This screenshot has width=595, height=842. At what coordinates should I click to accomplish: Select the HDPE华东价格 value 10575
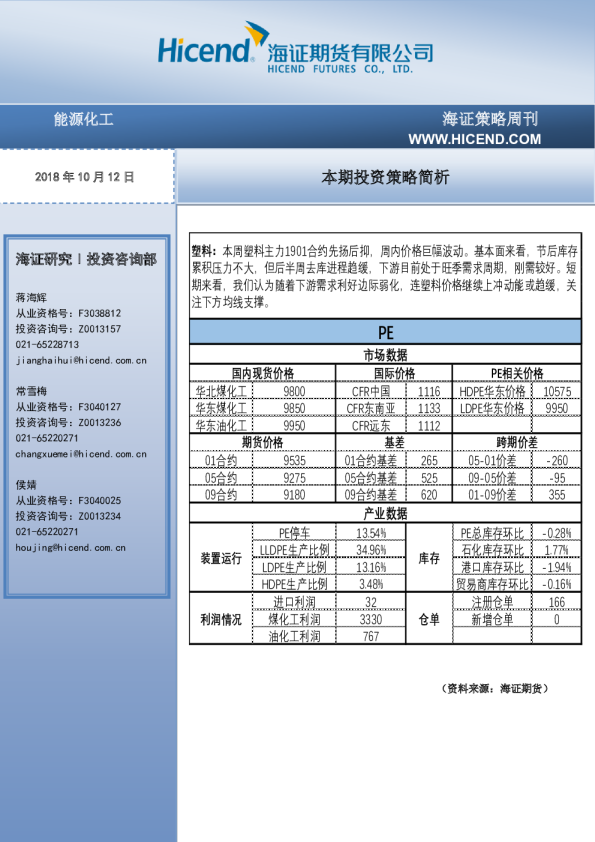tap(557, 391)
